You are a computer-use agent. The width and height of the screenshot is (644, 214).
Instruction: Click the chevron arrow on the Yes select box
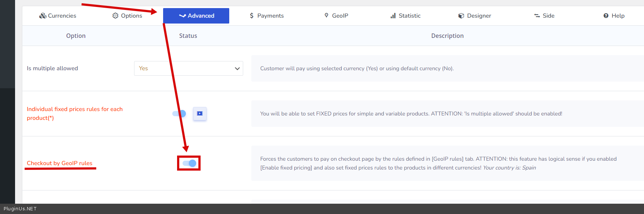237,69
